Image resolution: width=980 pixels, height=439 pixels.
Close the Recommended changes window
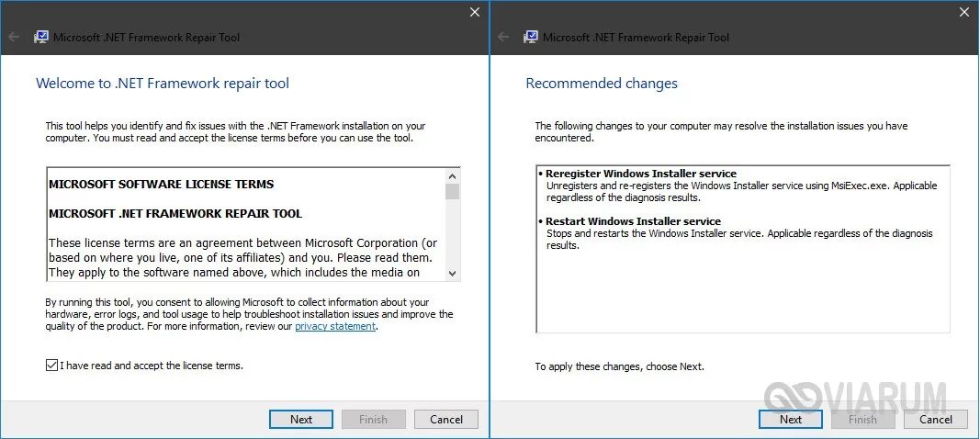pos(964,12)
